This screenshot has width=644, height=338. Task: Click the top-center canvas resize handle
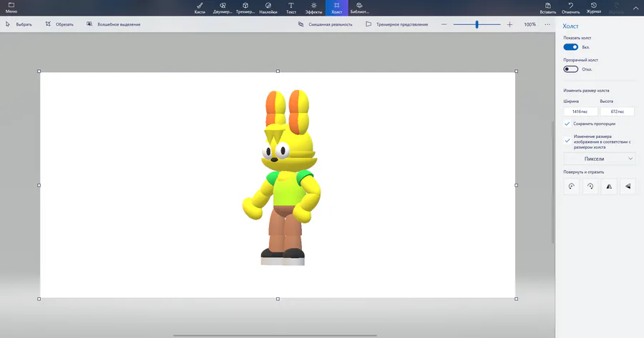pyautogui.click(x=278, y=71)
